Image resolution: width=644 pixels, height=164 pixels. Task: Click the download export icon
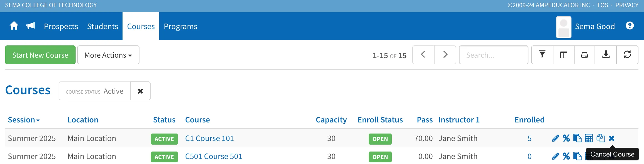[x=606, y=55]
